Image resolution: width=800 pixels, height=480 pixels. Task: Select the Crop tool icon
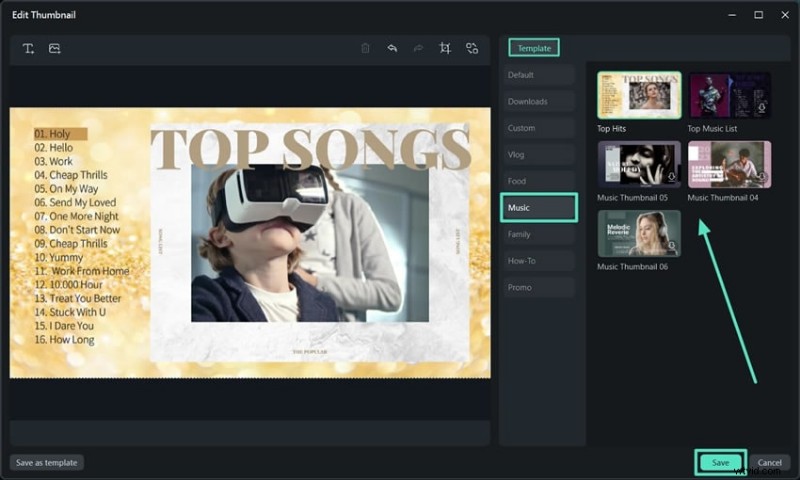pos(445,48)
